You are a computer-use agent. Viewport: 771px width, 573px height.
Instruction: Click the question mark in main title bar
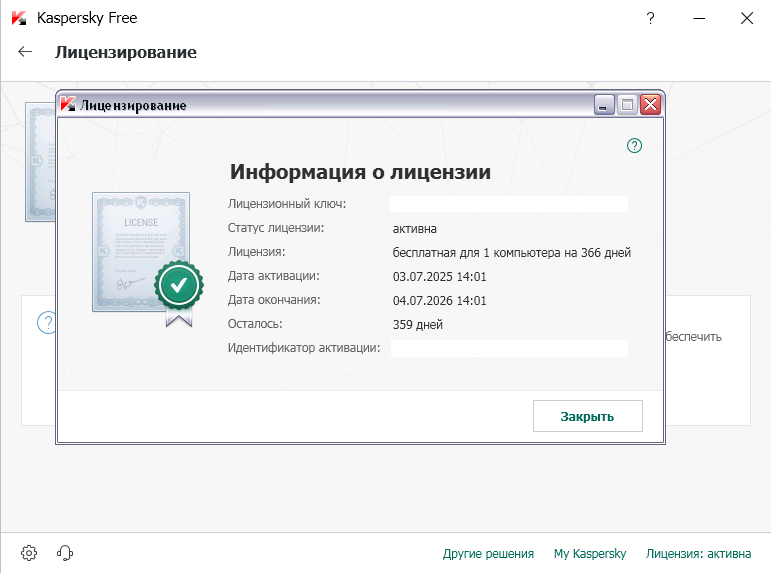650,18
